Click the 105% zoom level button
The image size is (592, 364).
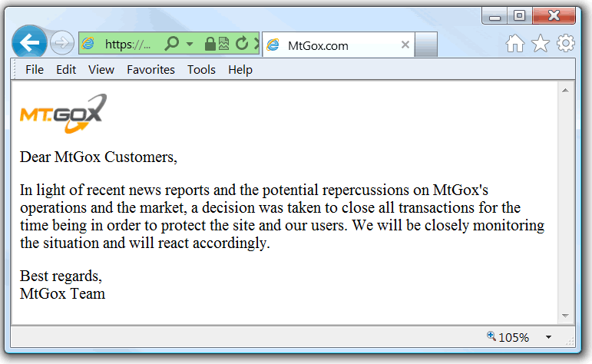pyautogui.click(x=508, y=337)
